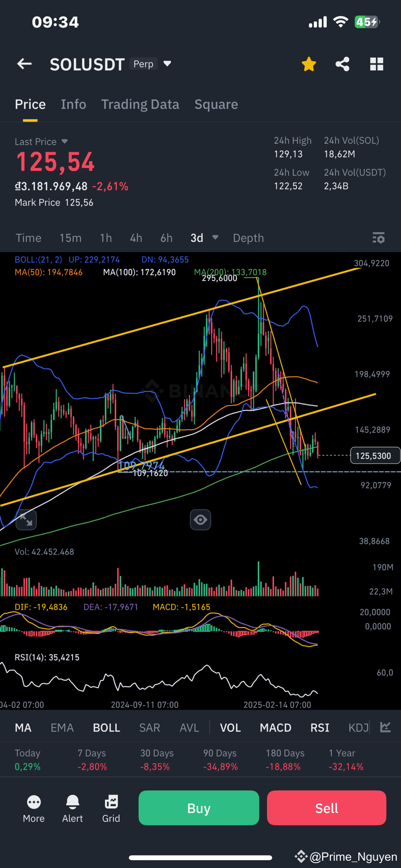Tap the 24h Low value 122,52
The height and width of the screenshot is (868, 401).
point(288,186)
